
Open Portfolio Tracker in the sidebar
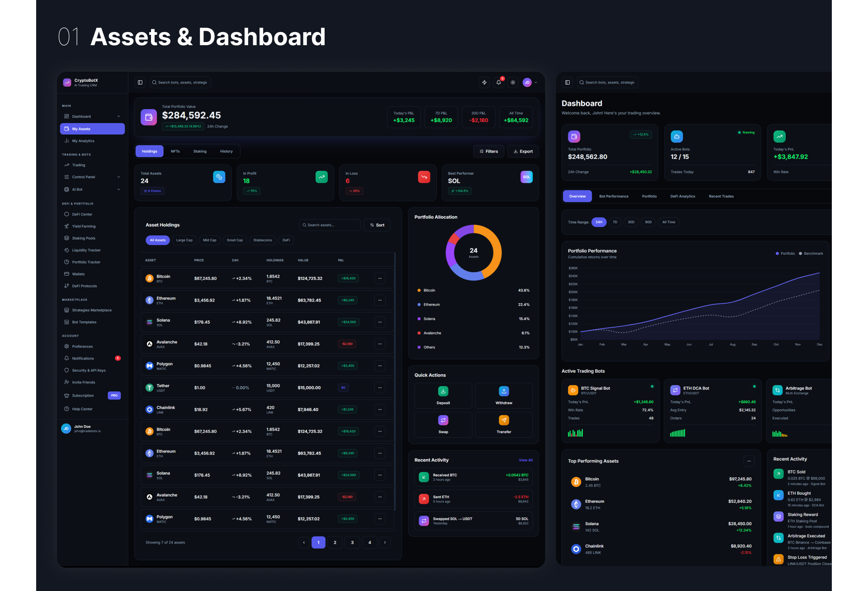coord(92,262)
